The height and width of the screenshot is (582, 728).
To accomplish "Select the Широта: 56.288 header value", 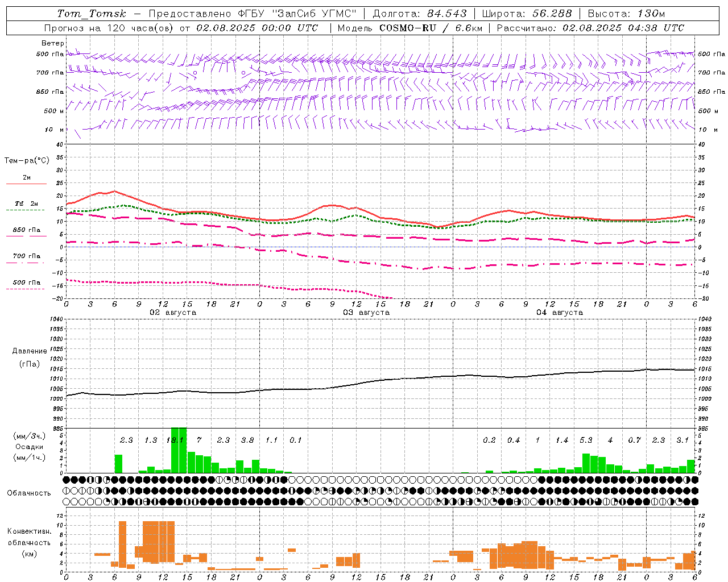I will click(x=527, y=14).
